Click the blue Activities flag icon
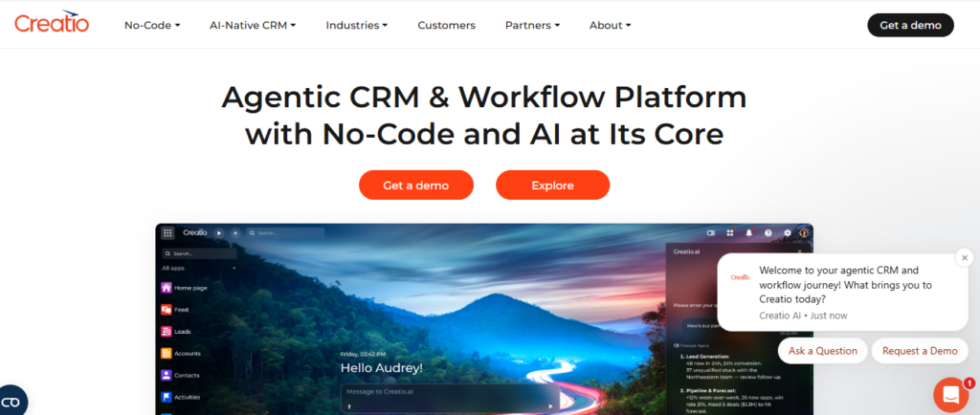This screenshot has height=415, width=980. 167,397
